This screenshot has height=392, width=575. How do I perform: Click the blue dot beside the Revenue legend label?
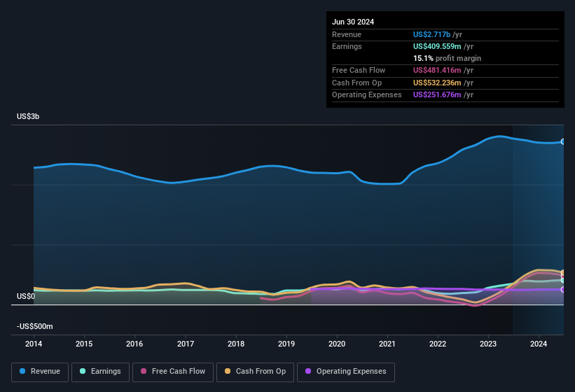23,372
